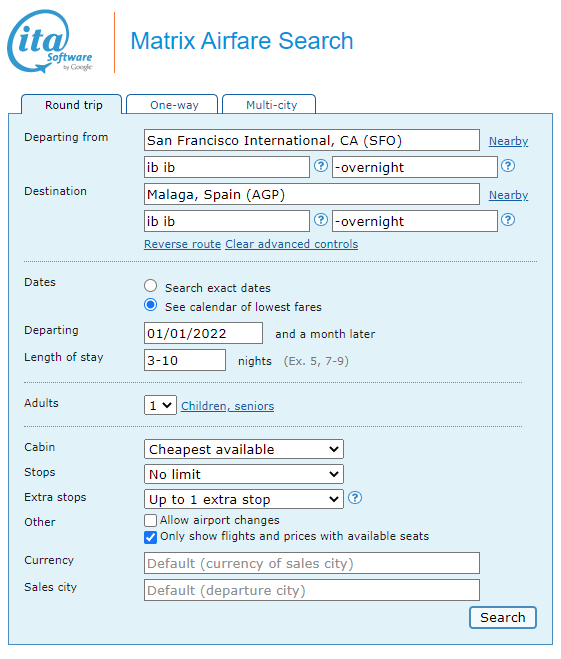The width and height of the screenshot is (561, 659).
Task: Open help icon beside departure extension codes
Action: (x=508, y=166)
